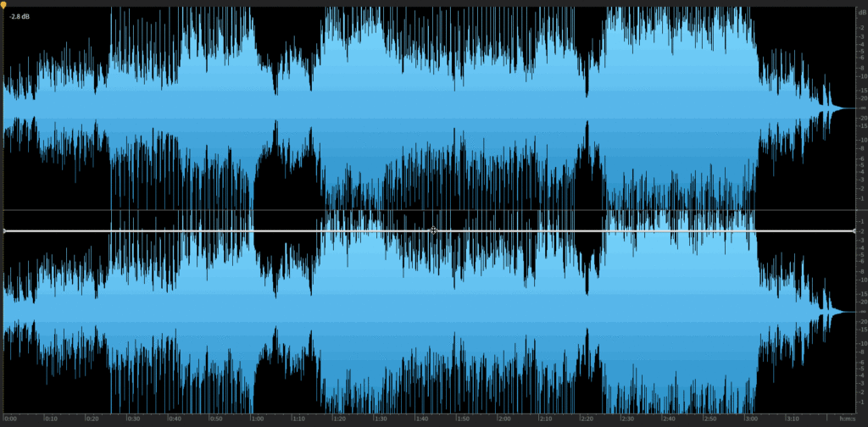Click the gray divider line between channels
This screenshot has width=868, height=427.
click(x=424, y=210)
